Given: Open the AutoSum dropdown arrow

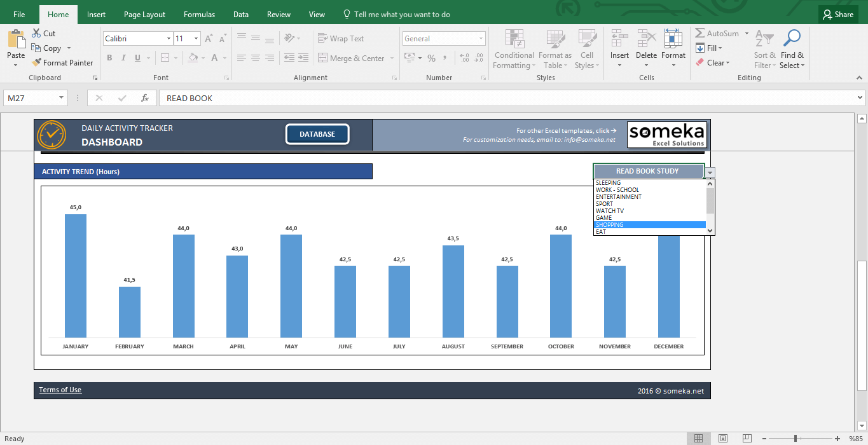Looking at the screenshot, I should [747, 34].
